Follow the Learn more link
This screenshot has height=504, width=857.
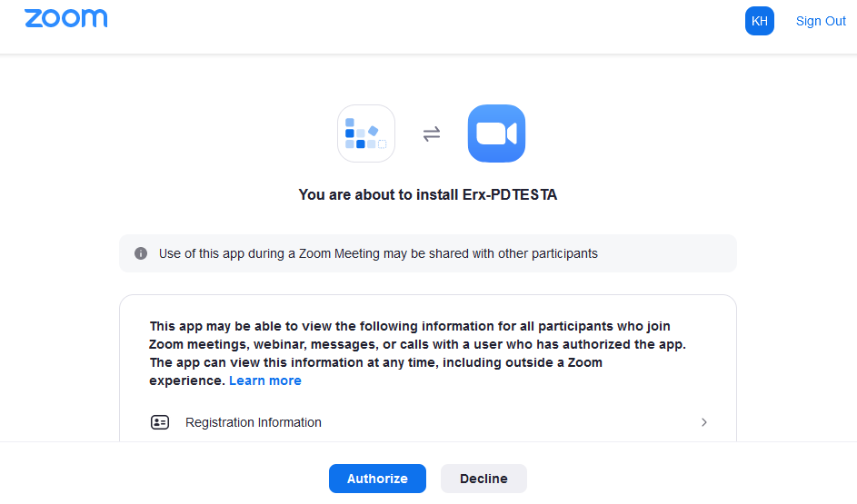pos(264,380)
